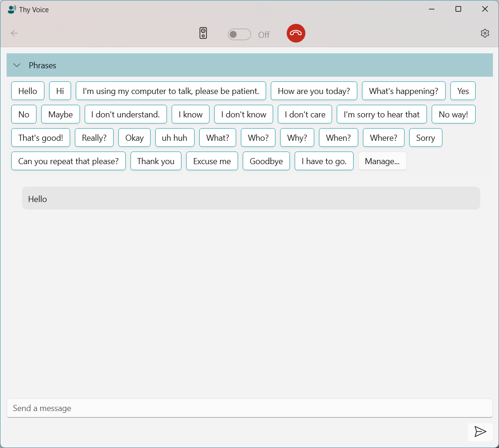Select the Hello phrase
This screenshot has height=448, width=499.
click(x=28, y=91)
